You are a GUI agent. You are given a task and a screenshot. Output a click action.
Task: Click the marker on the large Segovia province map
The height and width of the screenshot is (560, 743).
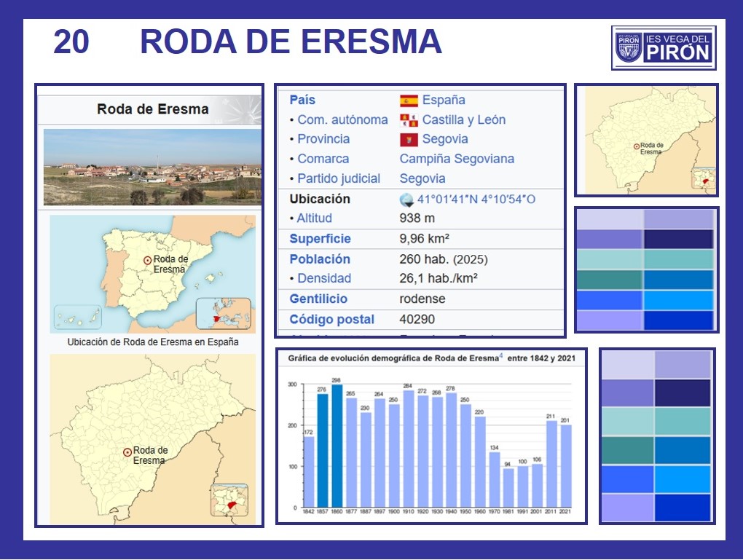pos(127,452)
